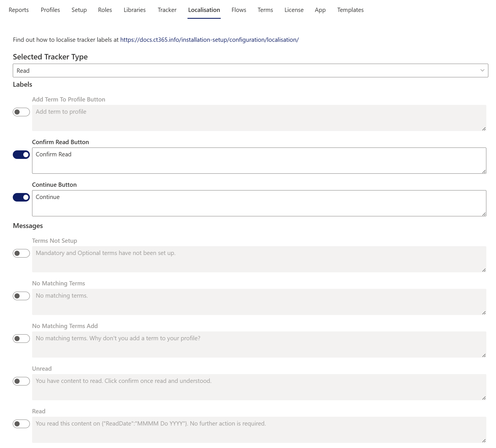This screenshot has height=448, width=496.
Task: Toggle on the No Matching Terms message
Action: (x=21, y=296)
